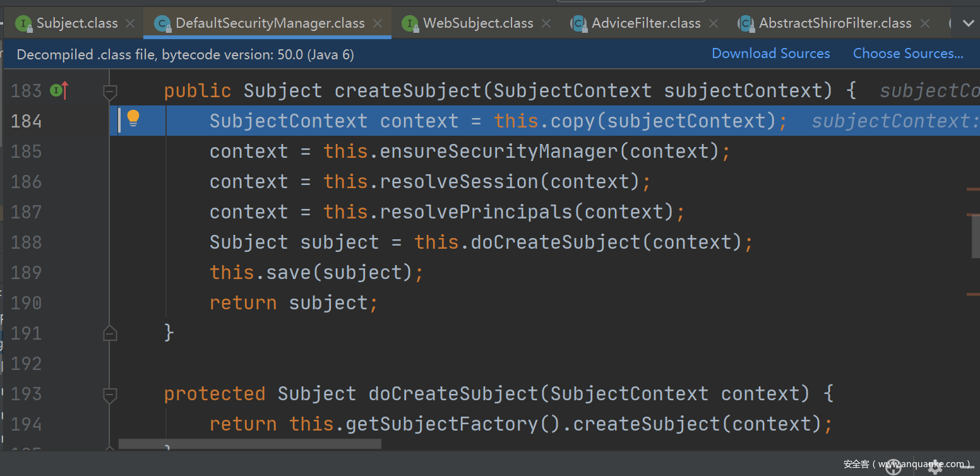This screenshot has width=980, height=476.
Task: Click the fold end marker on line 191
Action: pos(110,333)
